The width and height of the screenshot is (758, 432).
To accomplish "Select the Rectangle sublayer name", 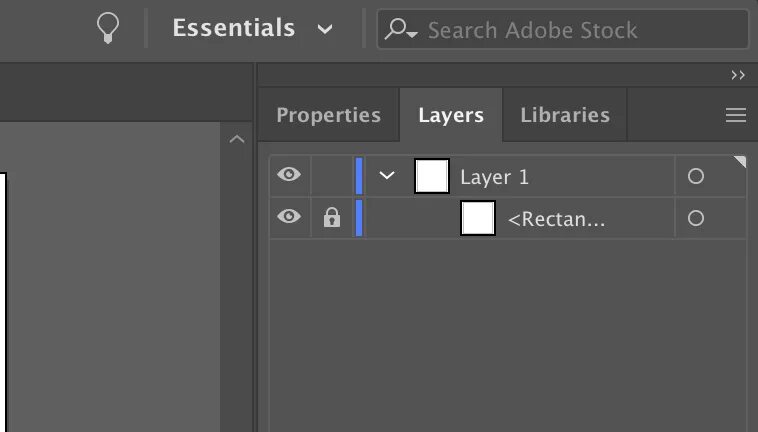I will click(556, 218).
